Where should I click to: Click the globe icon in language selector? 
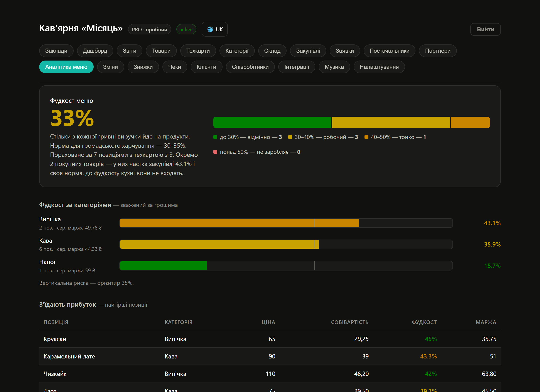tap(210, 29)
